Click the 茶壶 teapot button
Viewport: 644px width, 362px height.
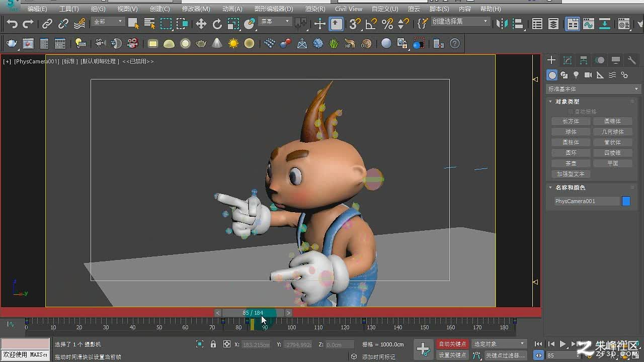click(x=571, y=163)
